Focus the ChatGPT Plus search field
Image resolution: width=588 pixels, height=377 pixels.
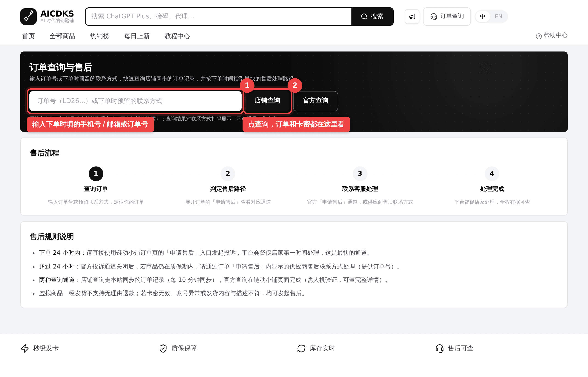click(219, 17)
